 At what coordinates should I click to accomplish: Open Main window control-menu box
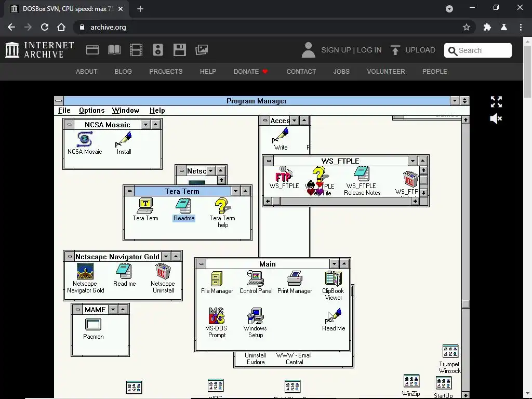(201, 263)
